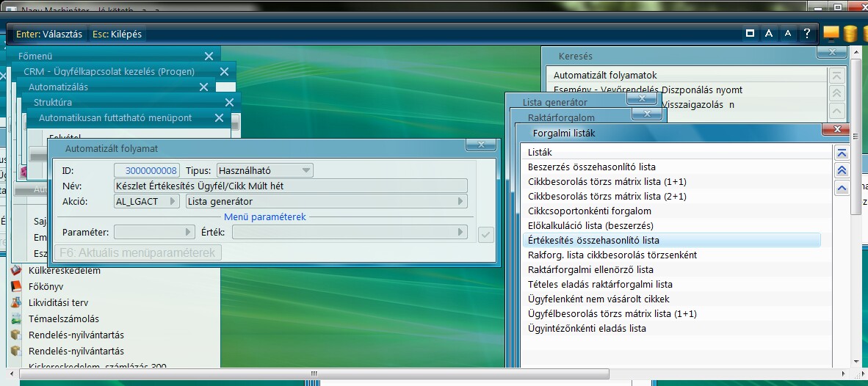Viewport: 868px width, 386px height.
Task: Click the checkmark confirm button beside Érték
Action: coord(485,235)
